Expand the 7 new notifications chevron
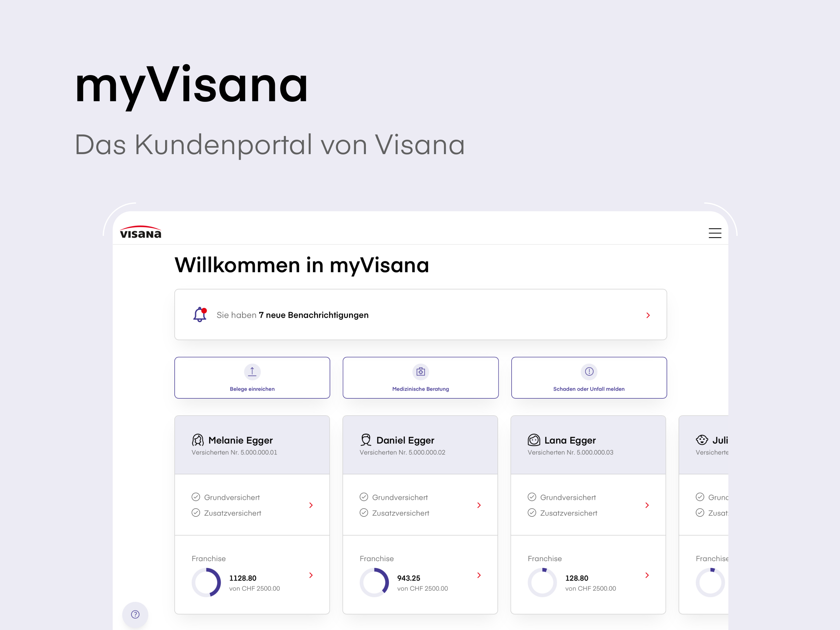The width and height of the screenshot is (840, 630). [648, 315]
